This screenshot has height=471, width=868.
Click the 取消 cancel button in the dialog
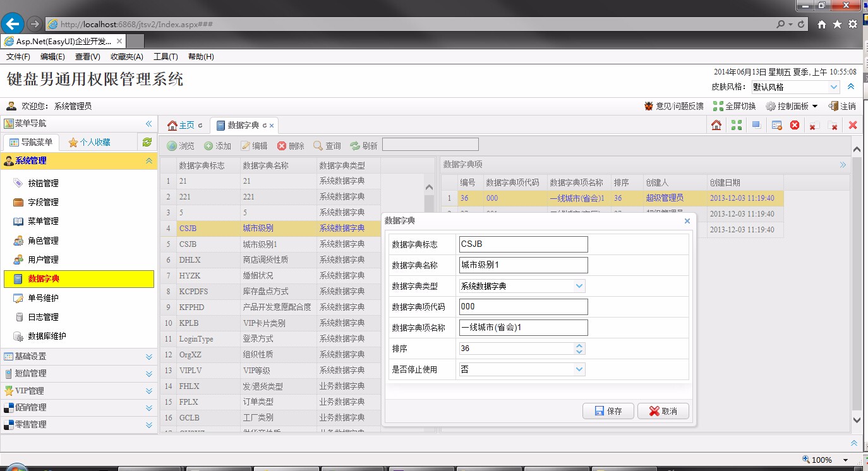tap(662, 410)
